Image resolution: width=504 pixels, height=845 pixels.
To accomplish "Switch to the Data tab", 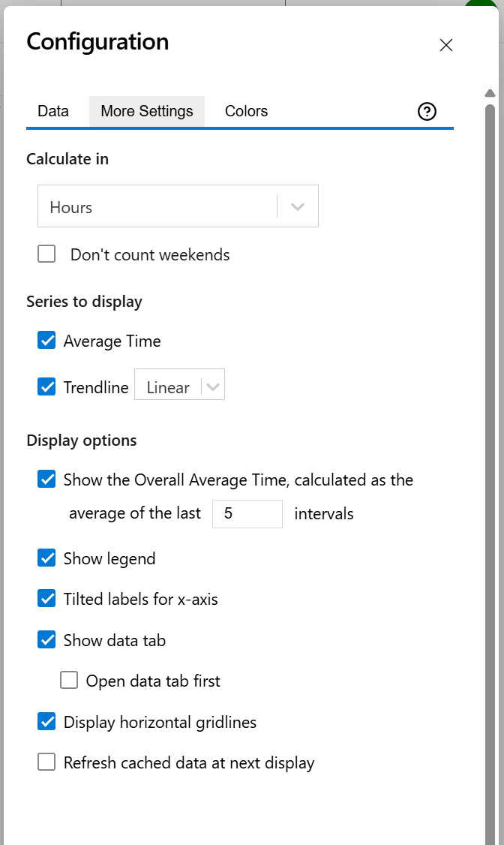I will tap(52, 110).
